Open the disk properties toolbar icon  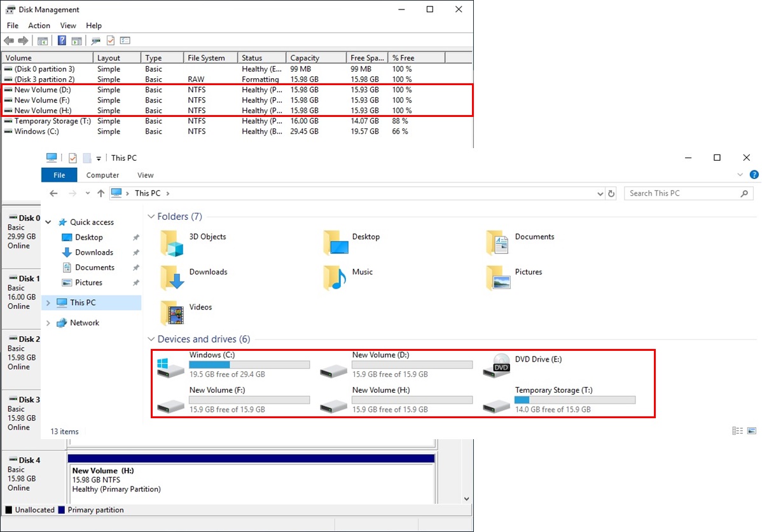(x=95, y=40)
